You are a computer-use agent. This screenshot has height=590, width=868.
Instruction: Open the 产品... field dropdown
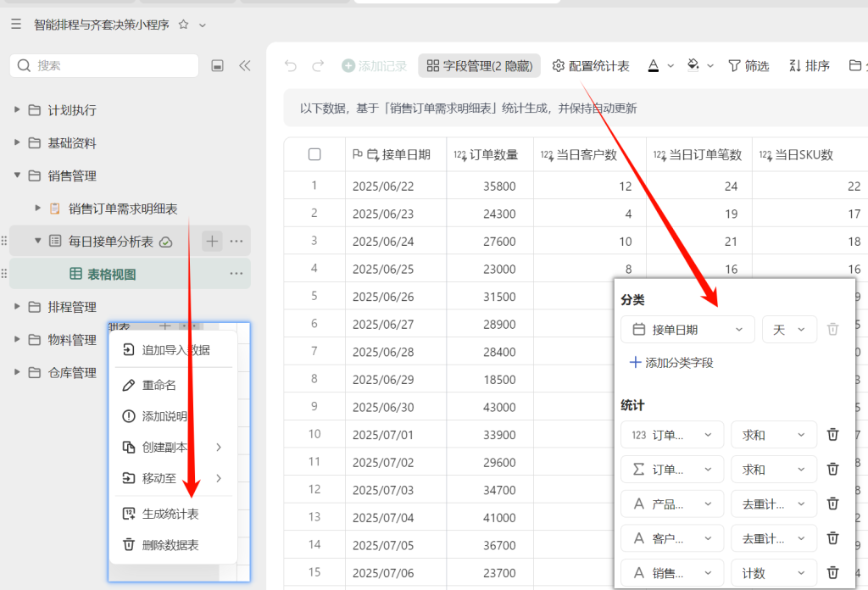pyautogui.click(x=672, y=504)
